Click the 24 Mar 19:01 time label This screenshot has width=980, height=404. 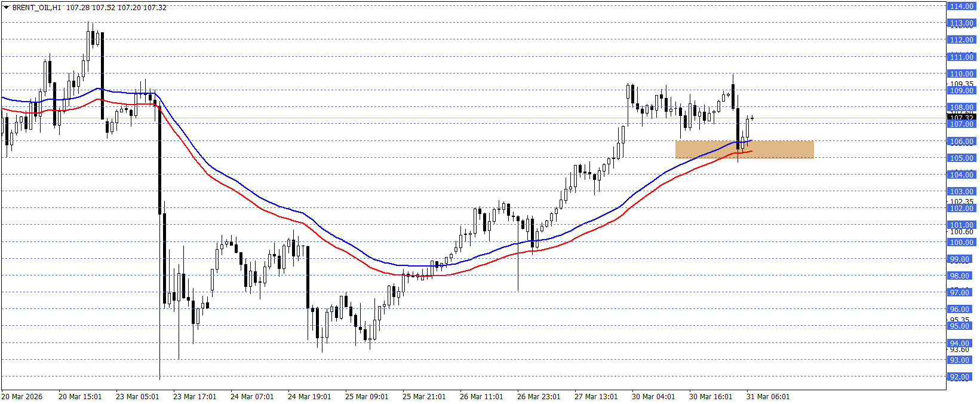pos(309,397)
